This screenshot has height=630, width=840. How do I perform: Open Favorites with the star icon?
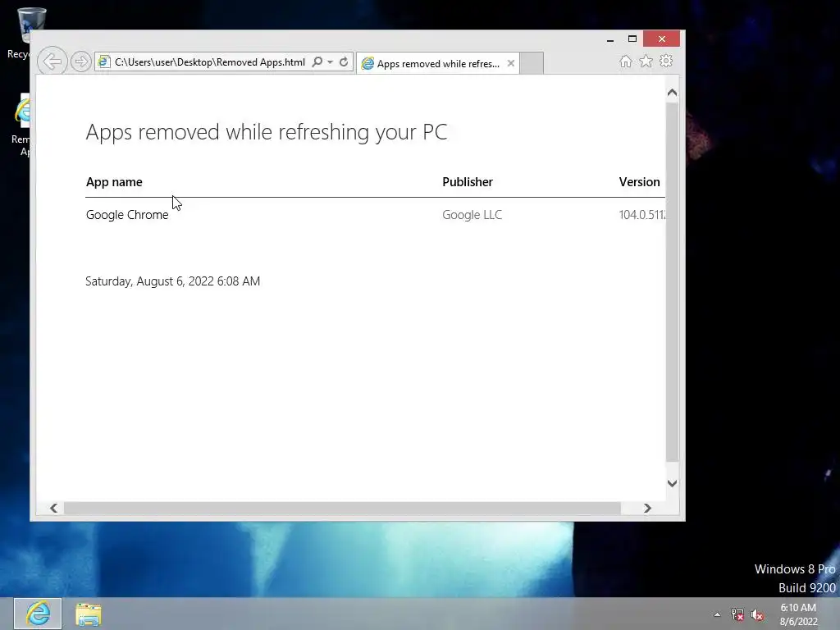[x=646, y=61]
